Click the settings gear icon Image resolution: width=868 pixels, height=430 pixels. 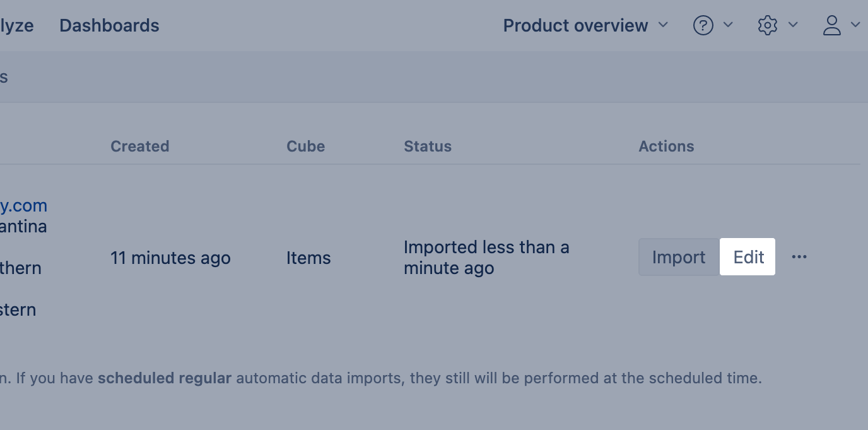coord(767,25)
